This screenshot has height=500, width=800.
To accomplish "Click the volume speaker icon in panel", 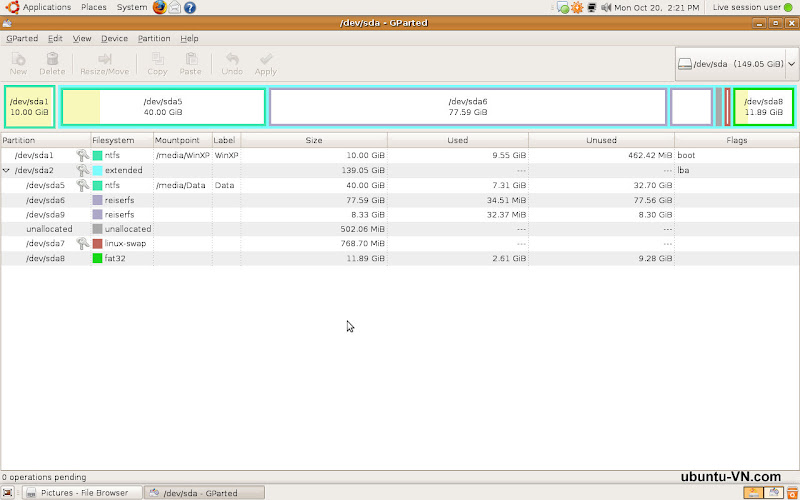I will pos(606,8).
